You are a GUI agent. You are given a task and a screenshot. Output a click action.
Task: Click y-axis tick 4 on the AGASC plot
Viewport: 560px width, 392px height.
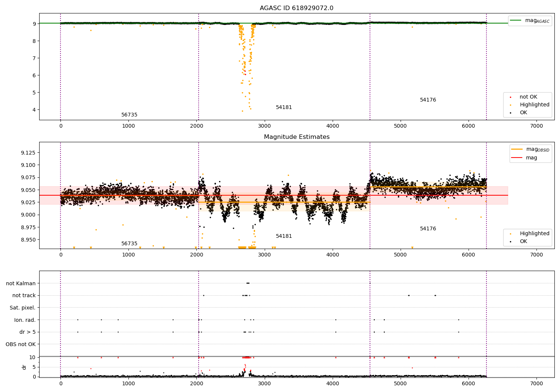(34, 110)
